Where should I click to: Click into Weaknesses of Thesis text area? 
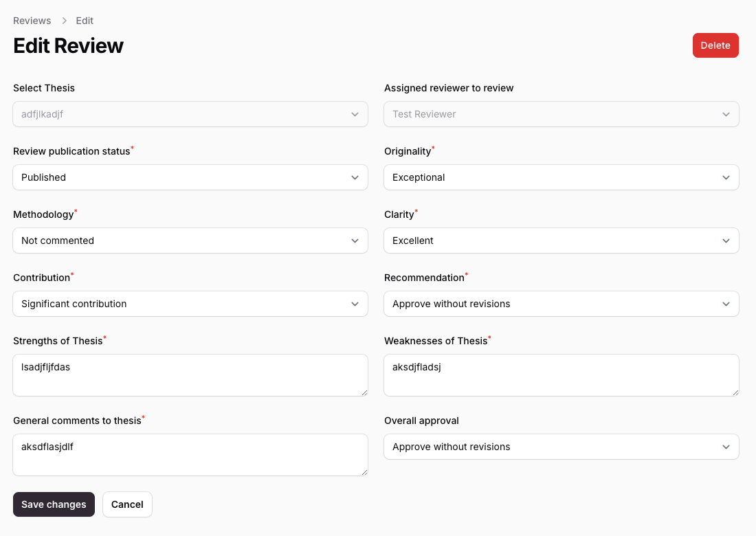[561, 375]
